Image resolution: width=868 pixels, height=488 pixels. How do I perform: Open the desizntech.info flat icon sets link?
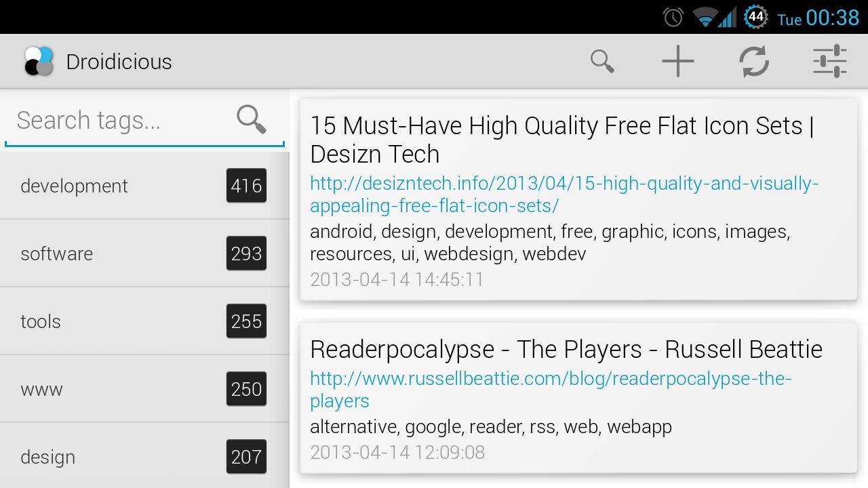coord(563,194)
